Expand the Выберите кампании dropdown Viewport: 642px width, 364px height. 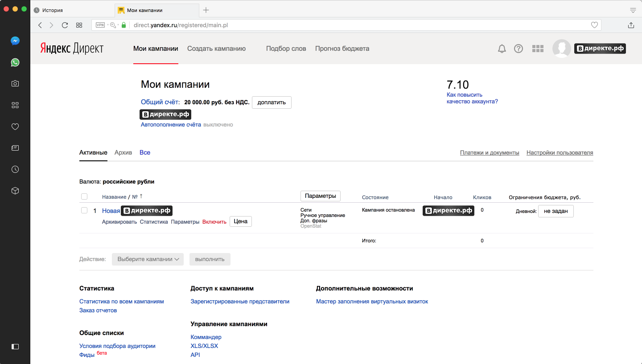click(148, 259)
